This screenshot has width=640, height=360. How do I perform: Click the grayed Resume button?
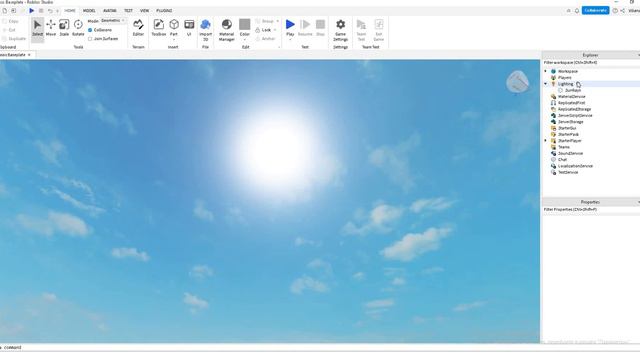pyautogui.click(x=305, y=28)
